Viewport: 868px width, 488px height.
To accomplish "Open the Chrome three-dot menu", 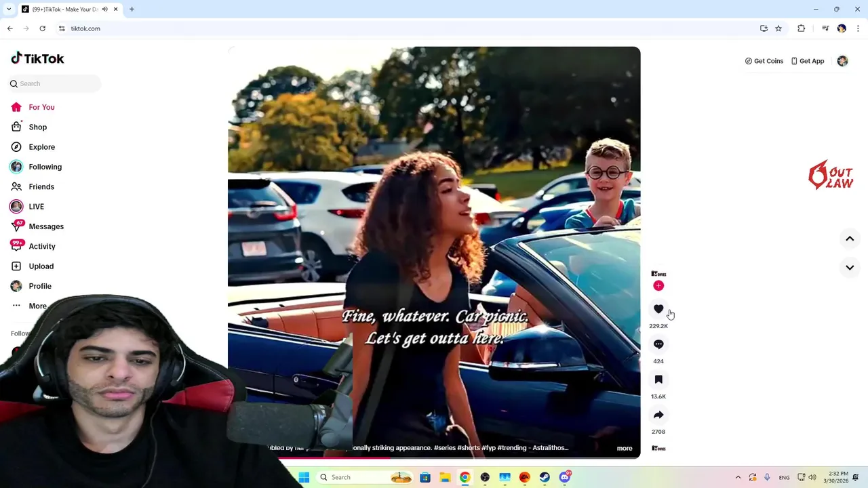I will pyautogui.click(x=858, y=28).
